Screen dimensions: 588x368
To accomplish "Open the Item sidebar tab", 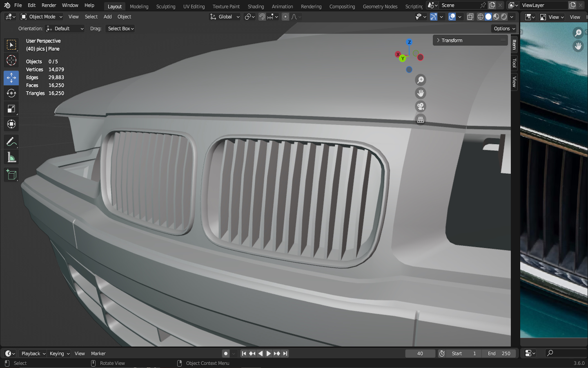I will pyautogui.click(x=514, y=45).
